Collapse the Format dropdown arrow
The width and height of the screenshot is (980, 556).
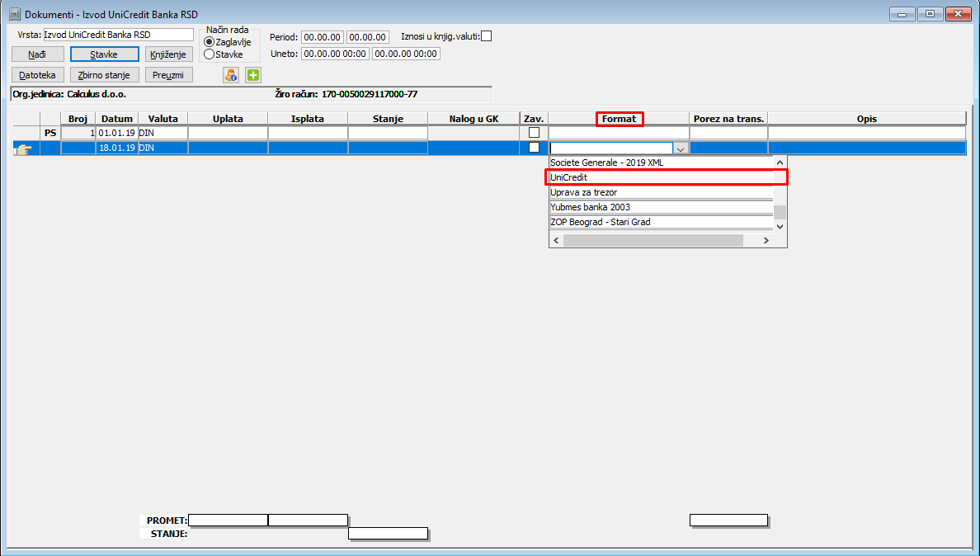tap(681, 148)
